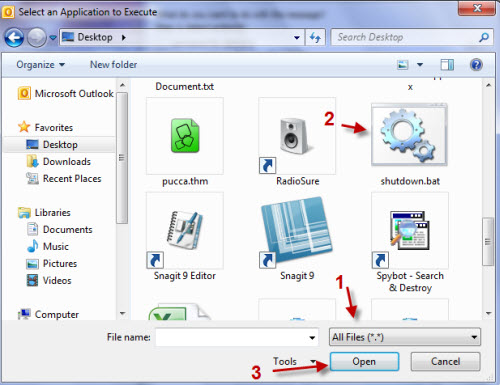Select the RadioSure speaker shortcut icon
The image size is (500, 385).
click(297, 136)
